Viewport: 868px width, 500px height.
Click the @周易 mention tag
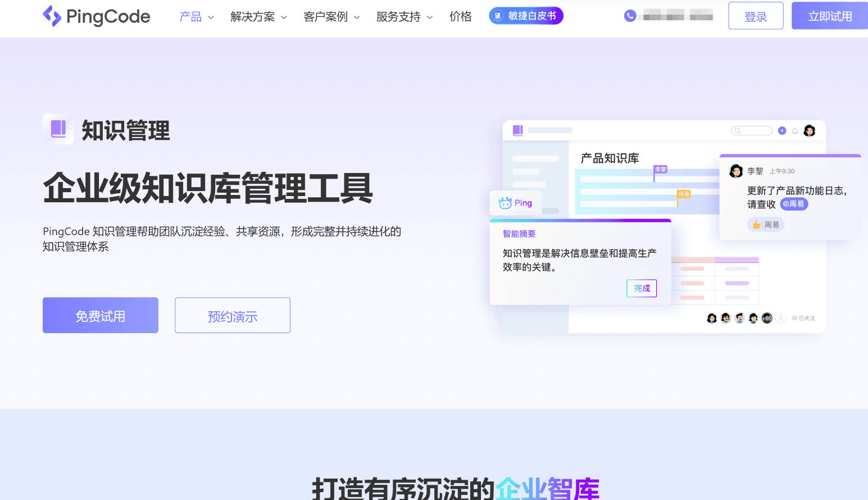[x=794, y=204]
